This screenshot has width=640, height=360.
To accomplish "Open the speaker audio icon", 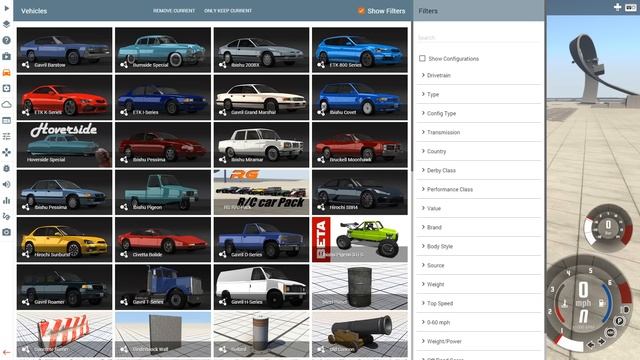I will coord(7,184).
